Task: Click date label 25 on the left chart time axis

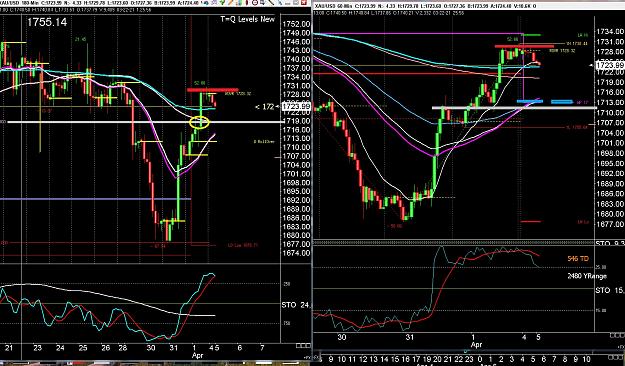Action: tap(83, 348)
